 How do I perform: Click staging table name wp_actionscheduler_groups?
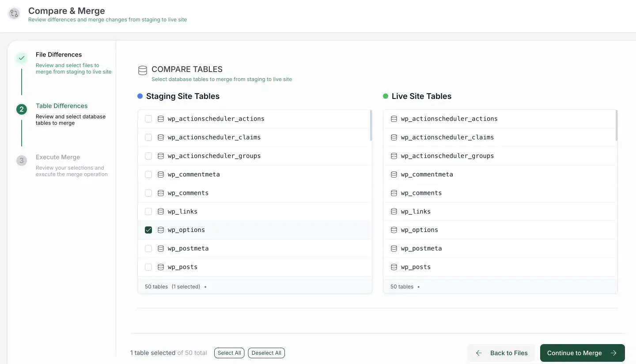point(214,156)
